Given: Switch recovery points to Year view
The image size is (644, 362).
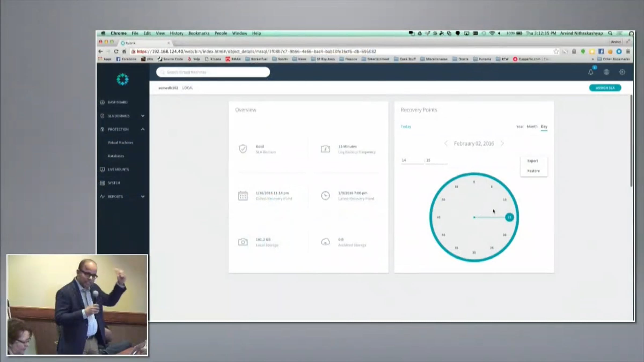Looking at the screenshot, I should pyautogui.click(x=520, y=127).
